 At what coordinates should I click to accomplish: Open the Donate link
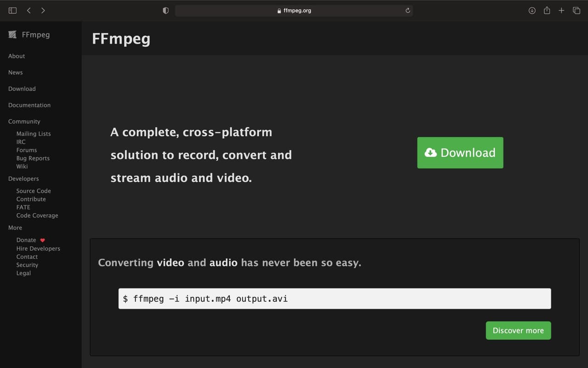tap(26, 240)
